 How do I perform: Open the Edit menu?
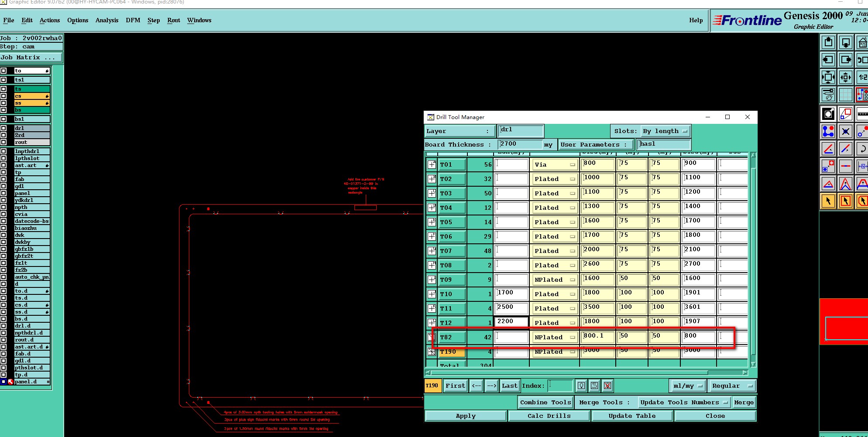27,20
